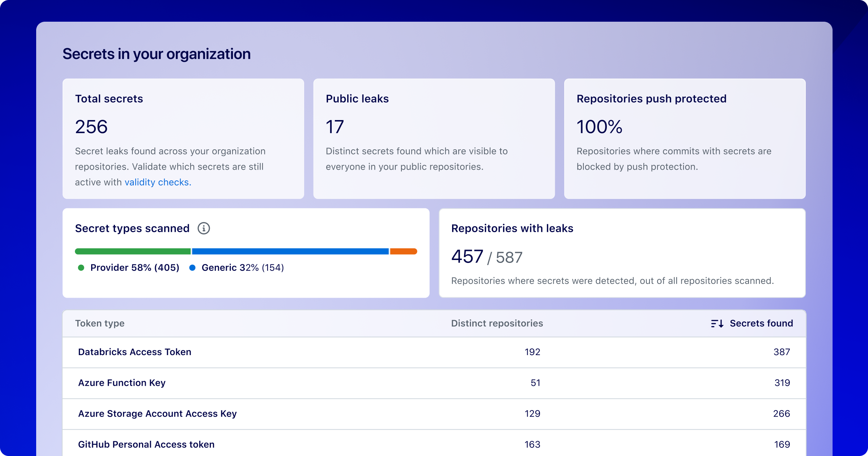This screenshot has width=868, height=456.
Task: Click the green Provider legend dot
Action: click(81, 268)
